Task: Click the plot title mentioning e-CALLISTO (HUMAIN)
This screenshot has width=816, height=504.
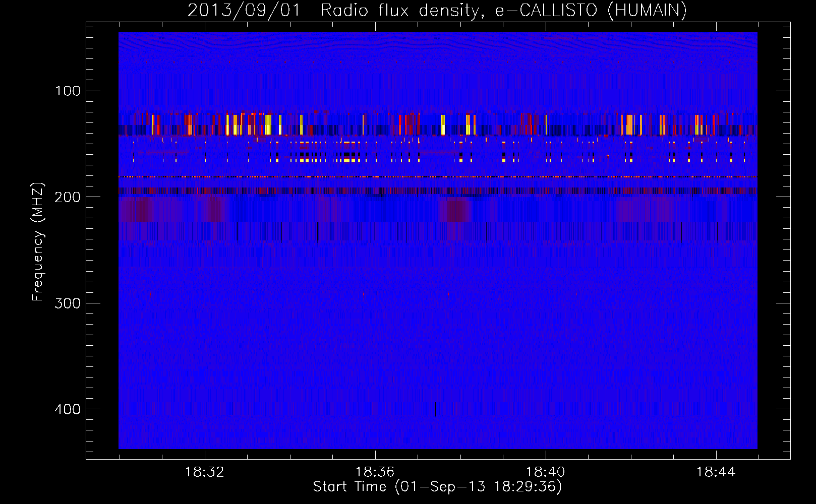Action: click(x=437, y=10)
